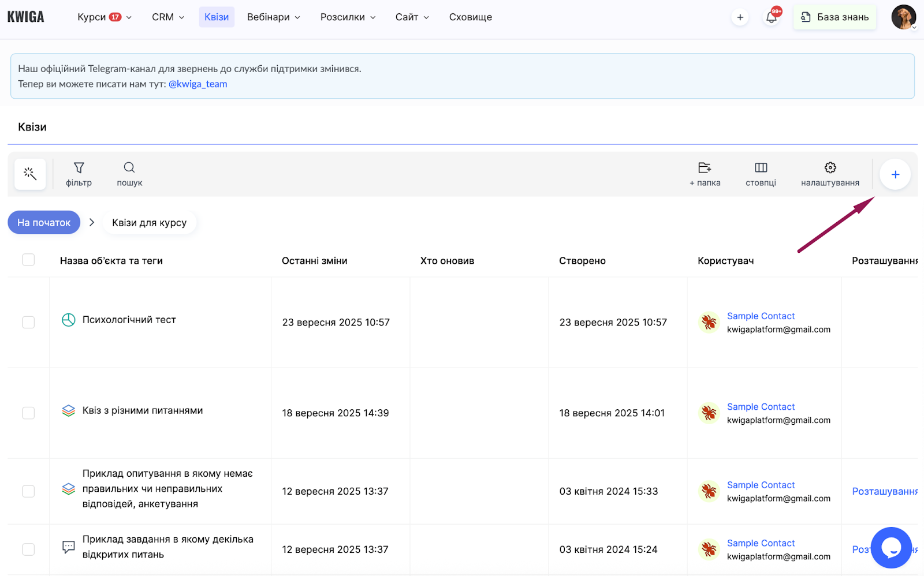Click layers icon of Квіз з різними питаннями
924x576 pixels.
click(x=69, y=411)
